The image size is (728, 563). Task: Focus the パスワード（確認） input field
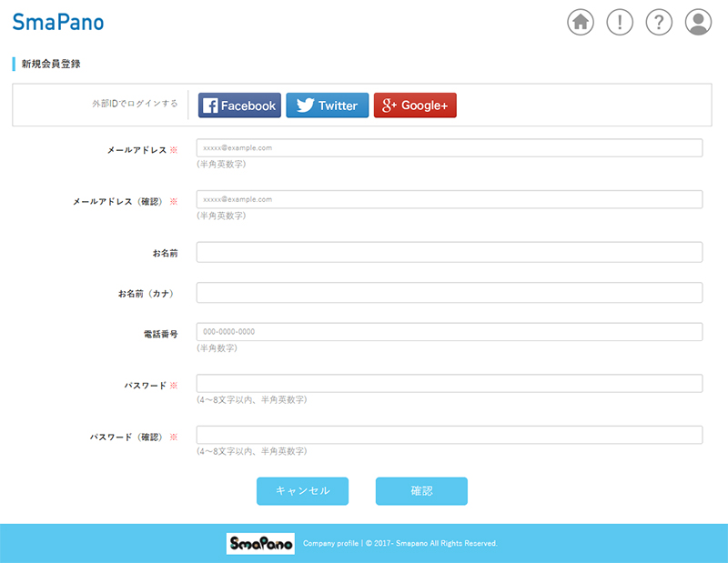tap(449, 436)
